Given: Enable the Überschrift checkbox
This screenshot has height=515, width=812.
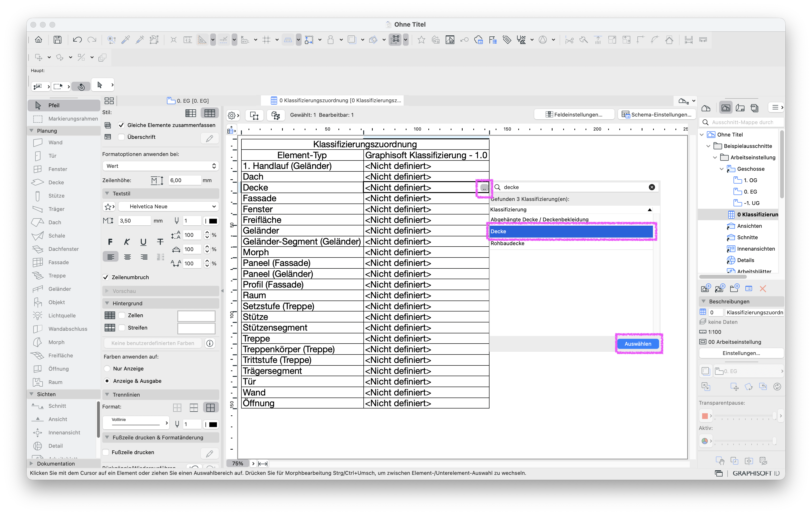Looking at the screenshot, I should pyautogui.click(x=121, y=137).
